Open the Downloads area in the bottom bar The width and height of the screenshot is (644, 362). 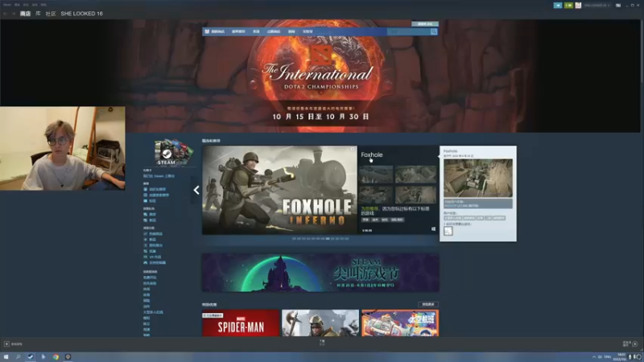[x=322, y=343]
